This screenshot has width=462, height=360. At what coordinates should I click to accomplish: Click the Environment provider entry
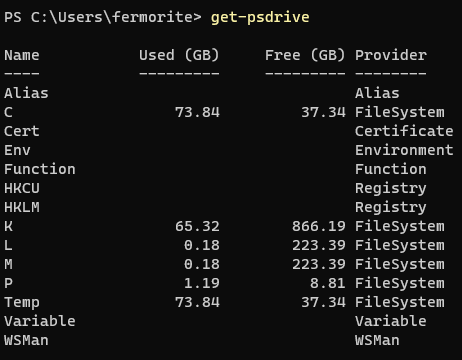click(404, 150)
